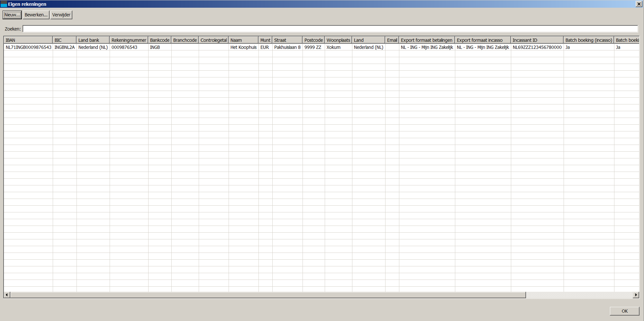Sort by Email column header
This screenshot has height=321, width=644.
(x=392, y=40)
